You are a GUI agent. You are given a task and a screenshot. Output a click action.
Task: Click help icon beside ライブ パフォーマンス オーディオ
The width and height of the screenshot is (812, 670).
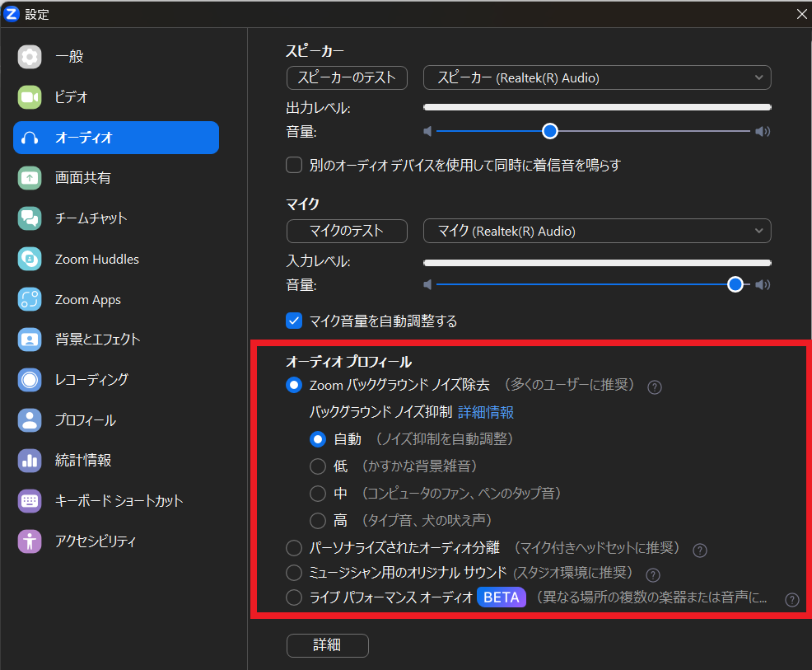click(x=791, y=599)
